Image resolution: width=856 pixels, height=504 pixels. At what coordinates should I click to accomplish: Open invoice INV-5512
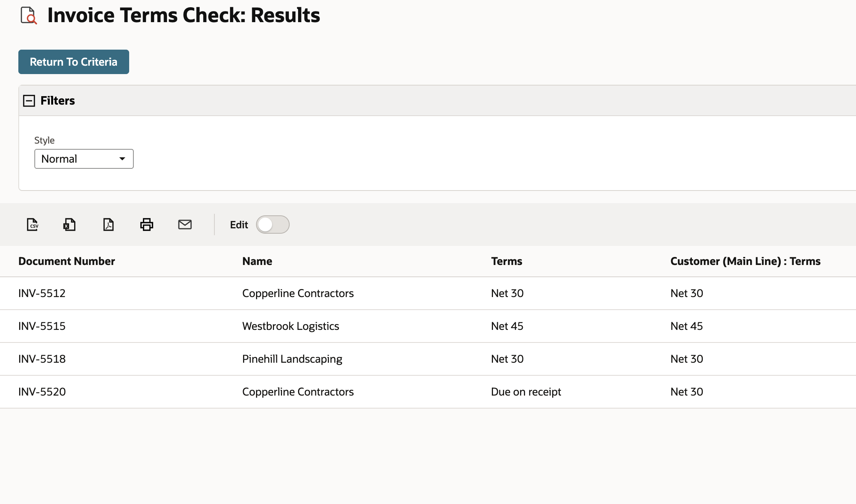click(x=42, y=293)
